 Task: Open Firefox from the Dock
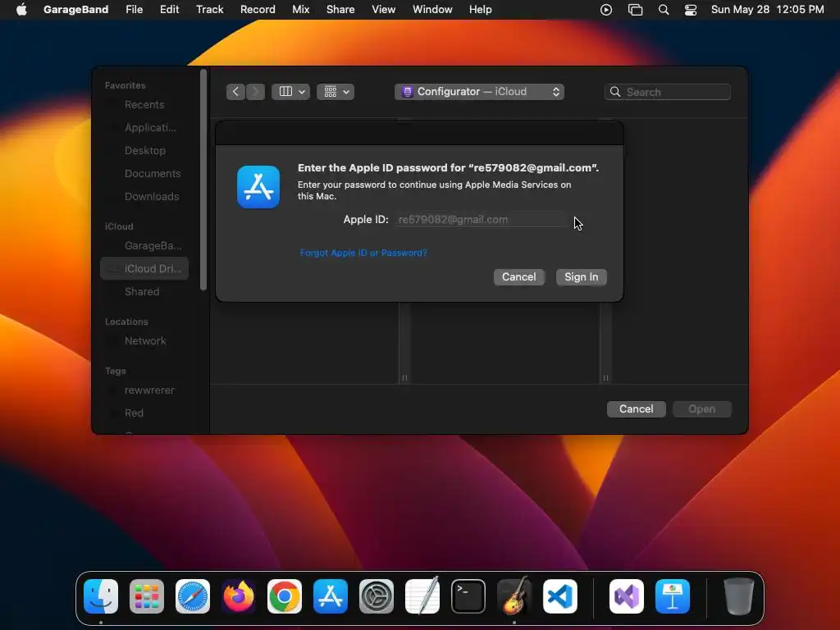(239, 596)
